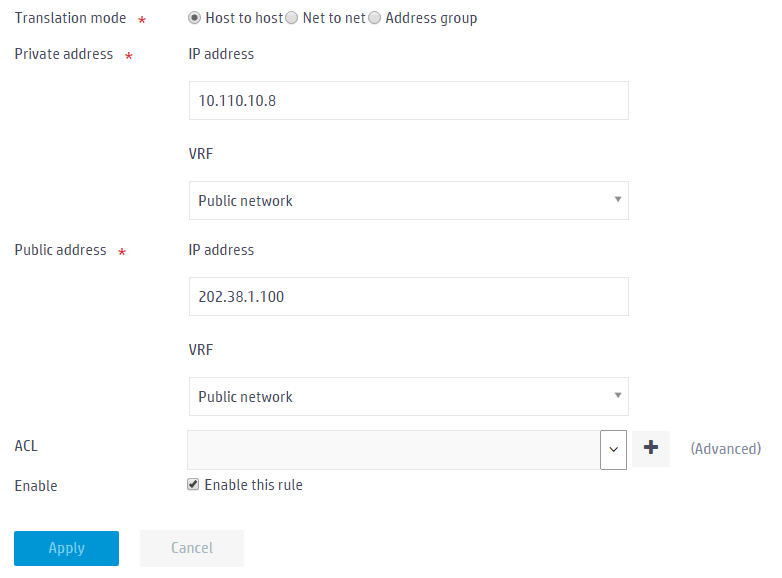Click the triangle arrow of Private address VRF

617,199
